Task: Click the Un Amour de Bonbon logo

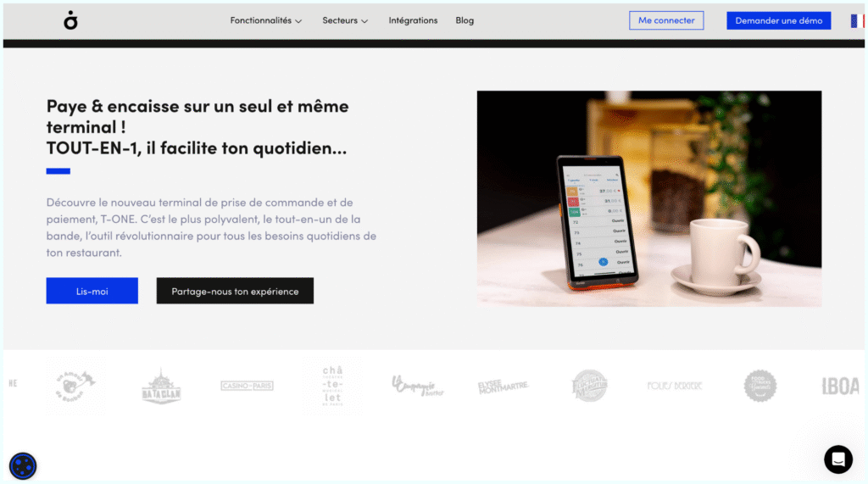Action: click(x=75, y=386)
